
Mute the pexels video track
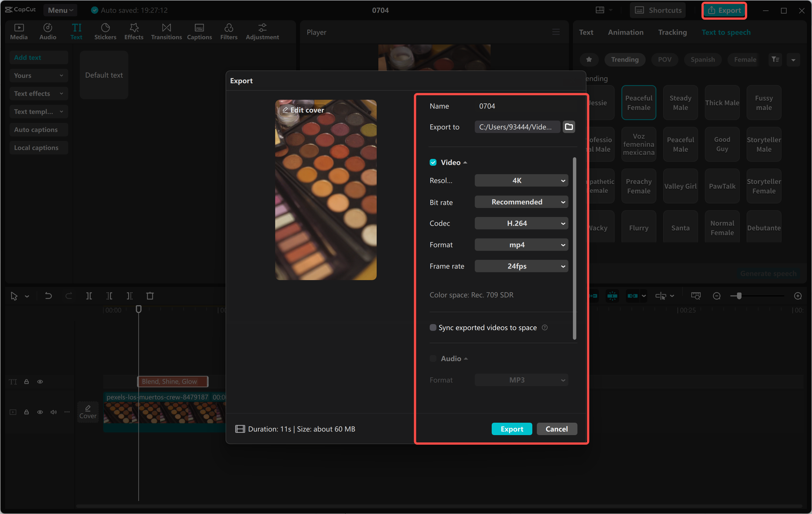(53, 412)
